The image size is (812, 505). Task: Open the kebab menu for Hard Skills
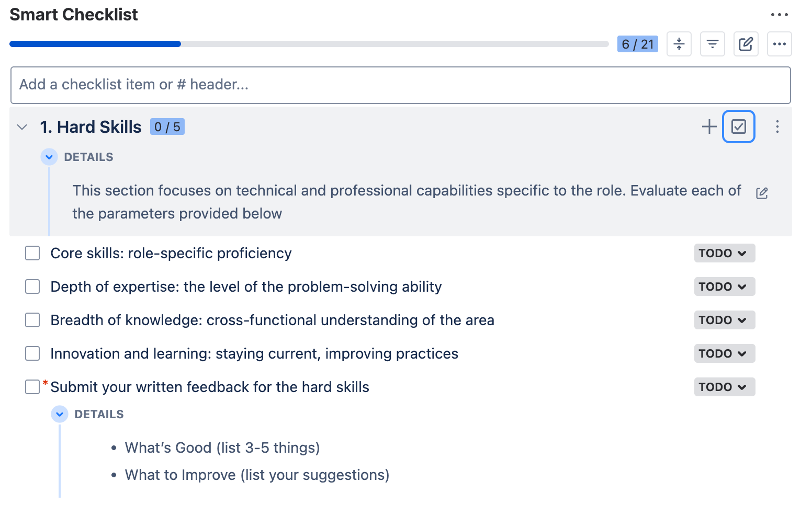pyautogui.click(x=777, y=126)
